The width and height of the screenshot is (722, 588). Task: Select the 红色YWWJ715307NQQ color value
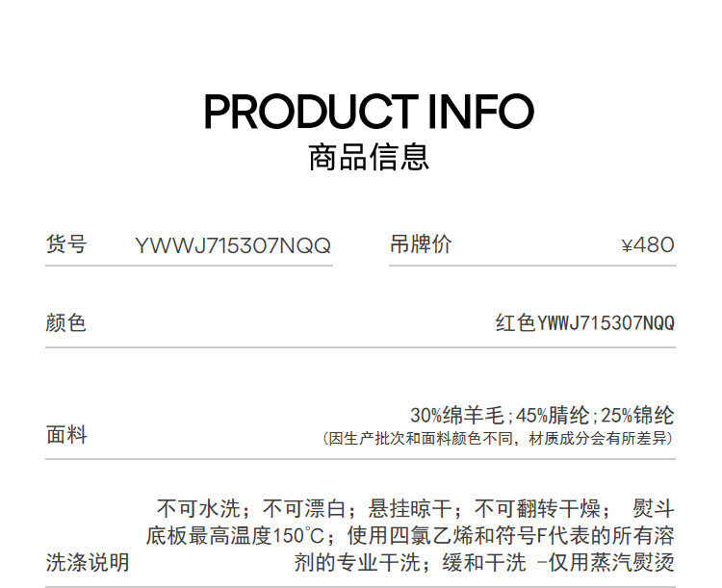[x=584, y=322]
